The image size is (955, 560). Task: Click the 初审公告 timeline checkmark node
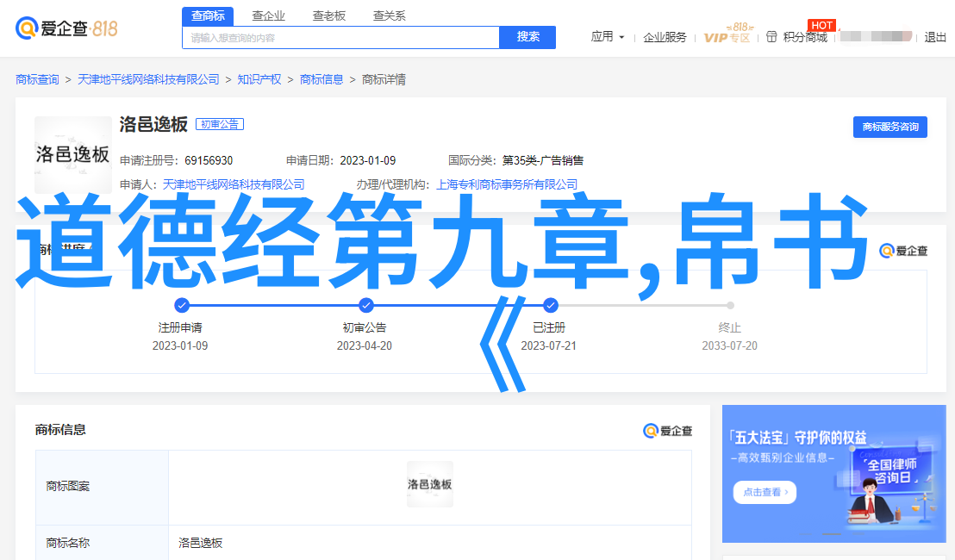[365, 305]
